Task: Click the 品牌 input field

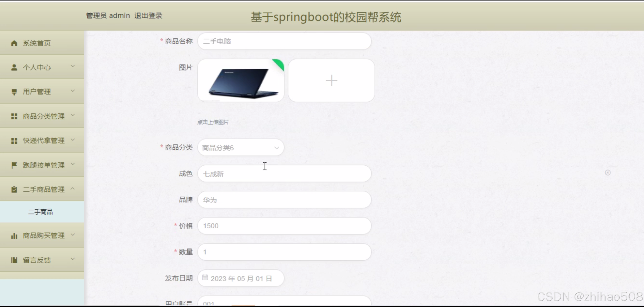Action: (284, 200)
